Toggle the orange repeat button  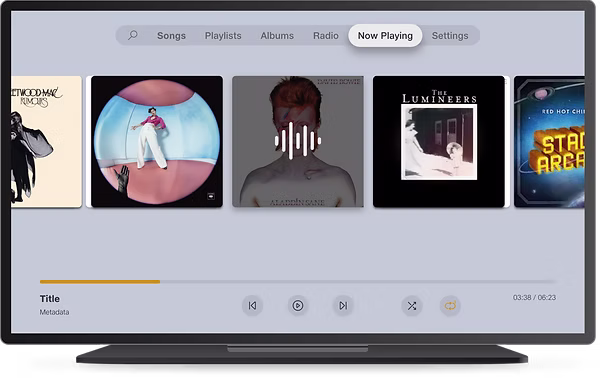(450, 305)
